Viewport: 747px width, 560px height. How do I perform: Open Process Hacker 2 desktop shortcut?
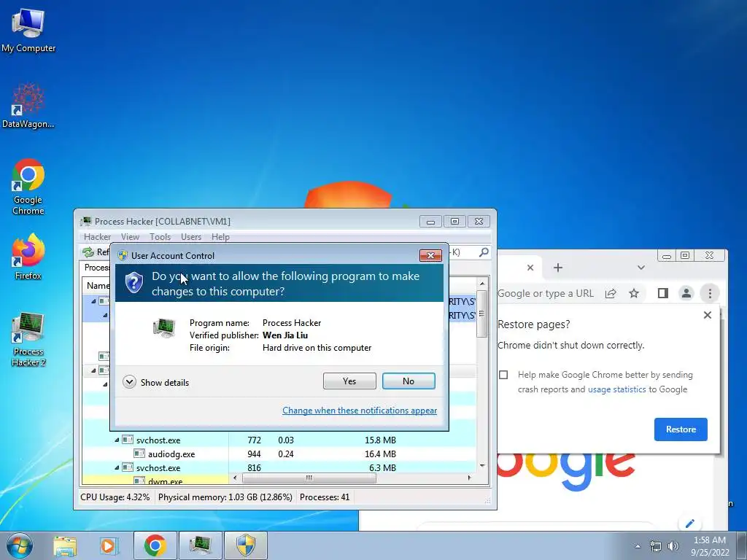28,339
